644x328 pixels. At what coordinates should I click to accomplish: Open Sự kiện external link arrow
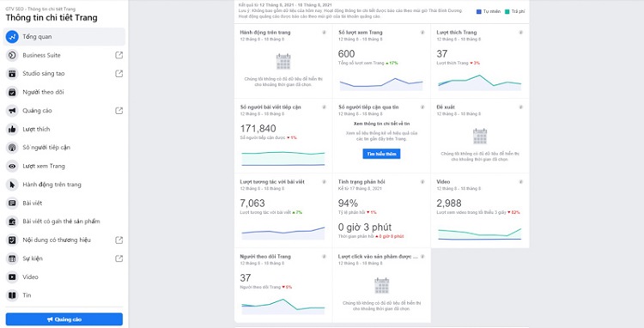118,258
